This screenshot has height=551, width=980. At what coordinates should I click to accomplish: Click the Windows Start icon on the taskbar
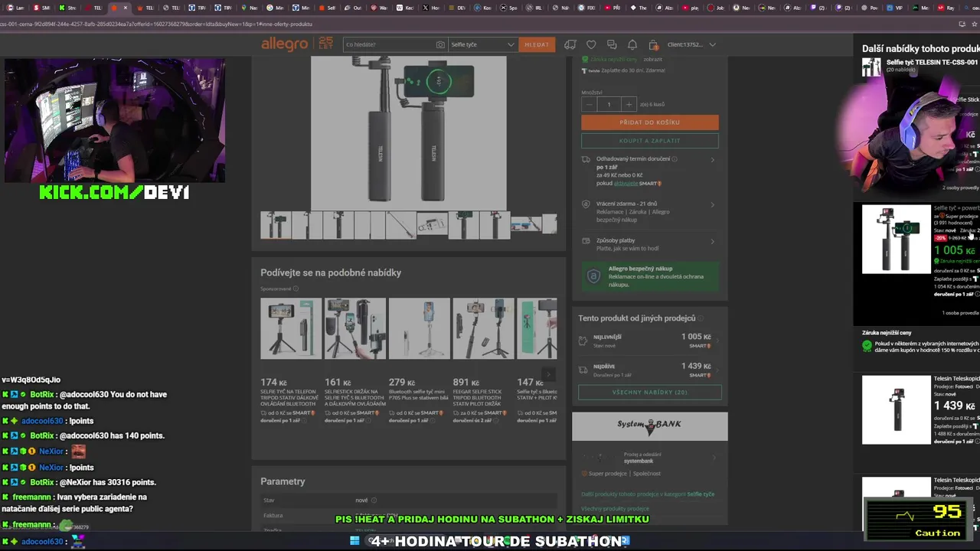point(354,541)
